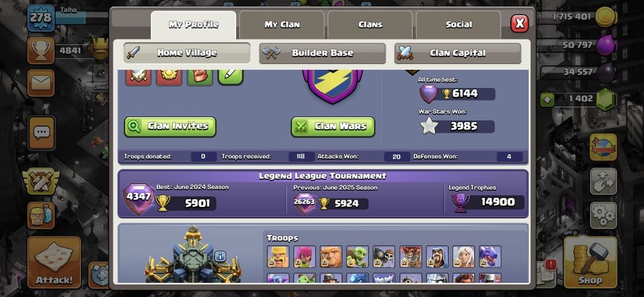Switch to Clan Capital profile view
The width and height of the screenshot is (644, 297).
[x=457, y=53]
